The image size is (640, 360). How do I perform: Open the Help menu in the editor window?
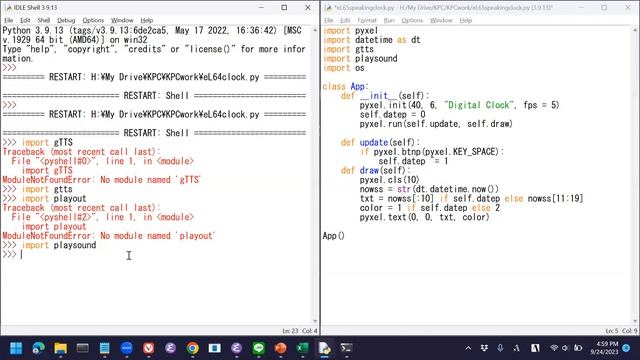click(465, 20)
